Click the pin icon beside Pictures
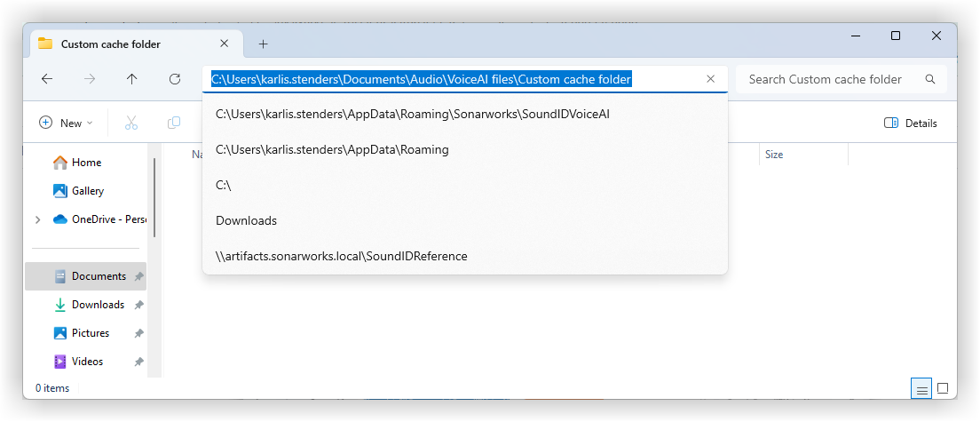 click(138, 333)
